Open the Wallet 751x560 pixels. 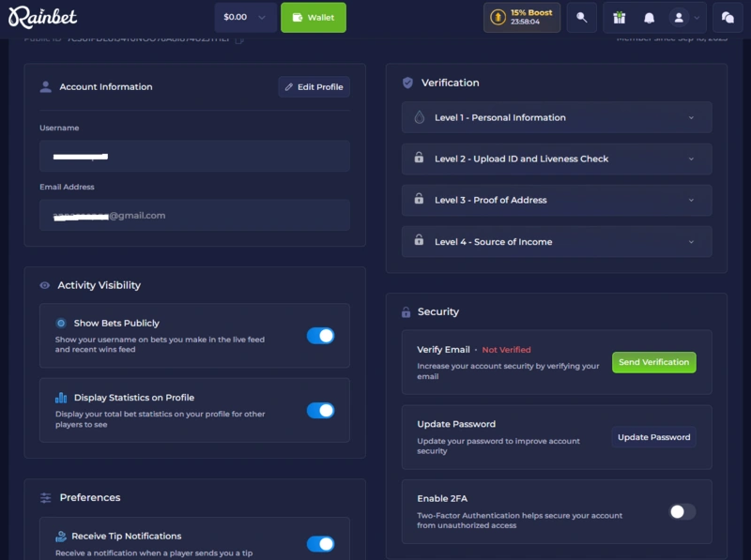(x=314, y=17)
